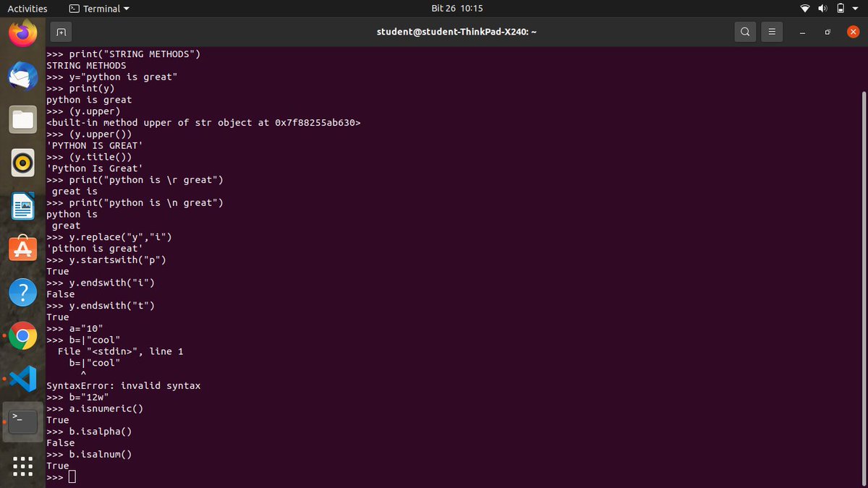Click the search icon in the Terminal header bar
The image size is (868, 488).
tap(745, 31)
